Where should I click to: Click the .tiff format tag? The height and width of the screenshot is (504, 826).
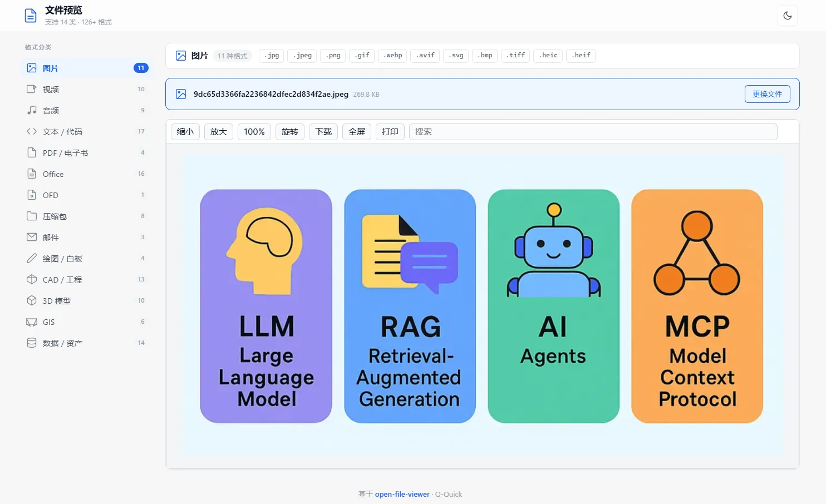point(515,56)
